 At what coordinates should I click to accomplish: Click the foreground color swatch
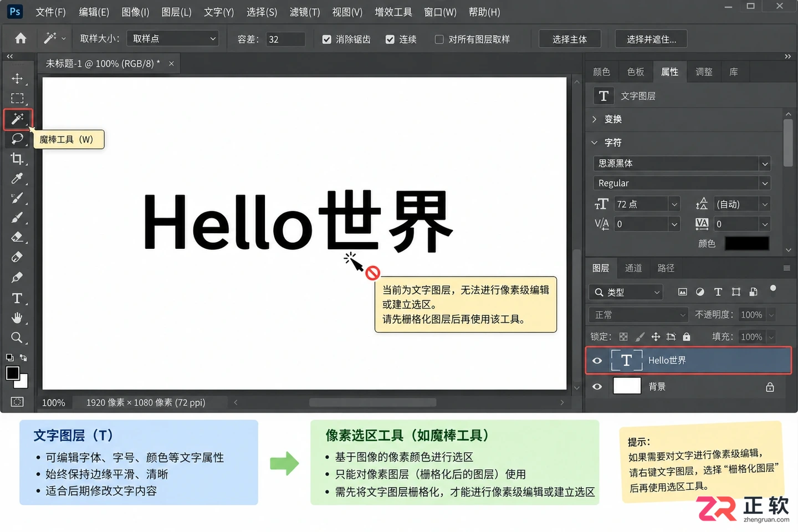tap(12, 373)
